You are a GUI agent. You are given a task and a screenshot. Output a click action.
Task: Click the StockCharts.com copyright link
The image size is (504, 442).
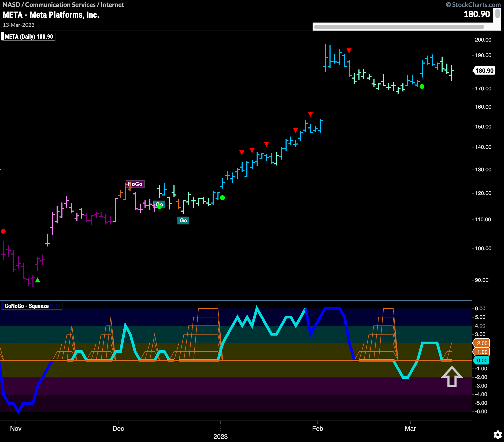click(x=473, y=5)
